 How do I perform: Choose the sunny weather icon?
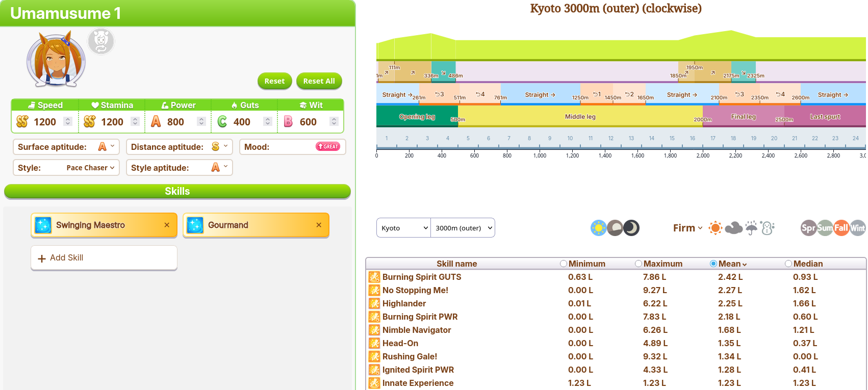[x=716, y=228]
